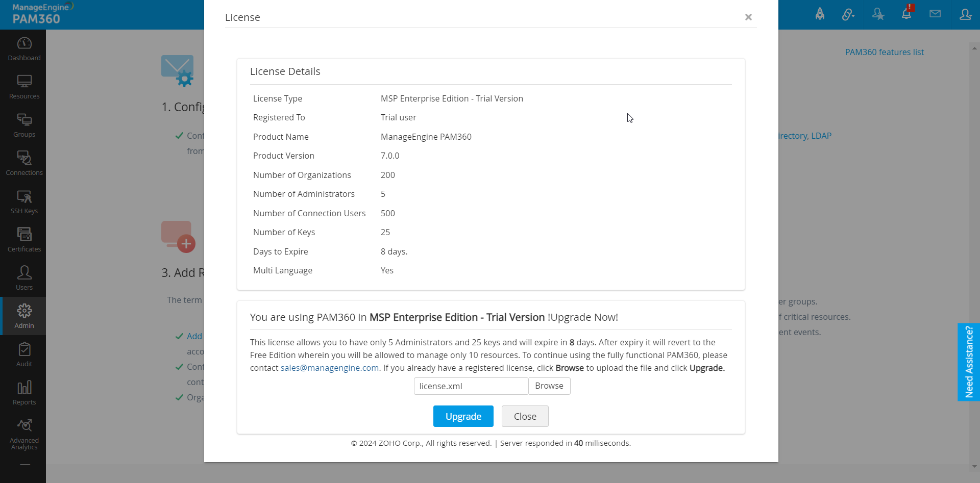The width and height of the screenshot is (980, 483).
Task: Click the rocket quick-start icon
Action: (x=820, y=14)
